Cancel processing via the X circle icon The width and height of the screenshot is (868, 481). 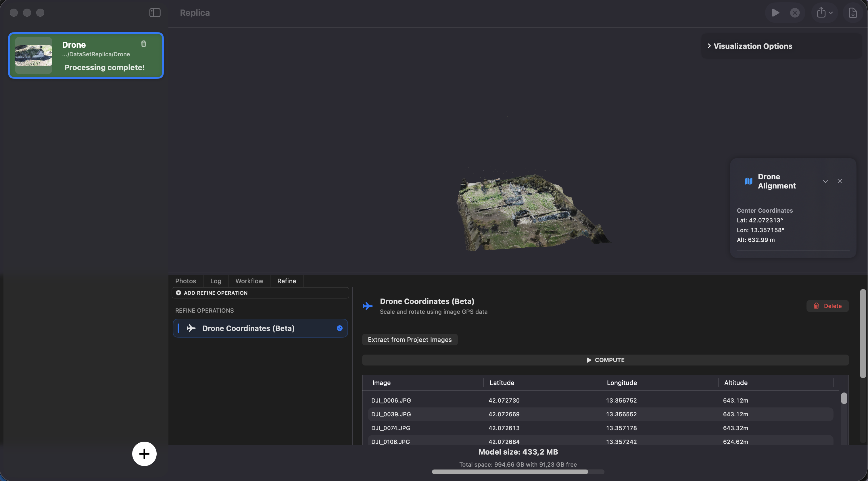[795, 12]
